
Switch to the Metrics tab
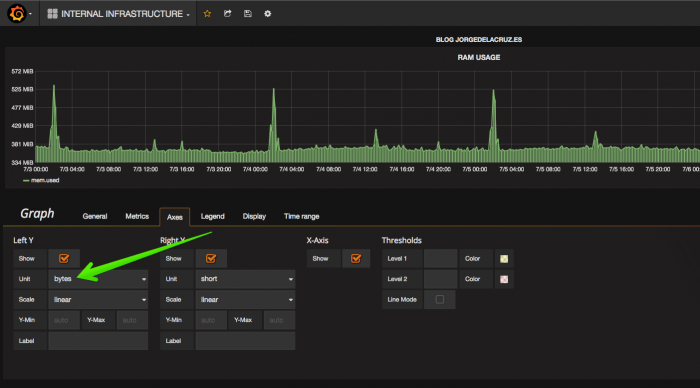point(137,216)
